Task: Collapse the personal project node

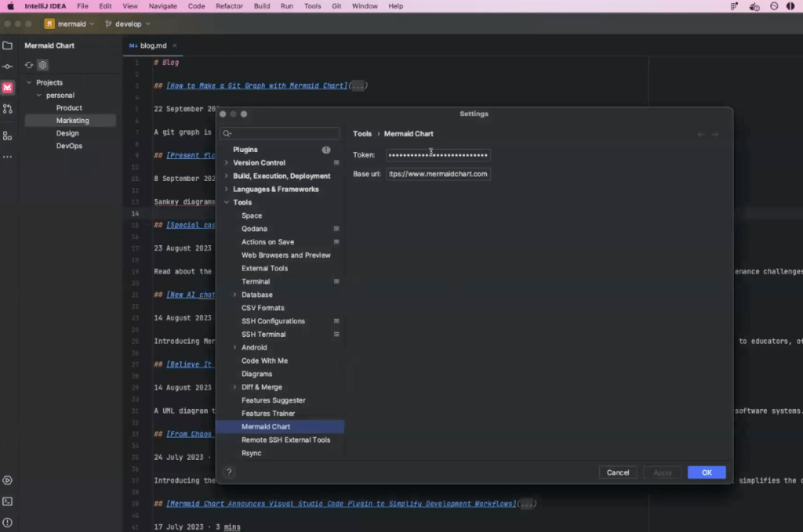Action: (x=39, y=95)
